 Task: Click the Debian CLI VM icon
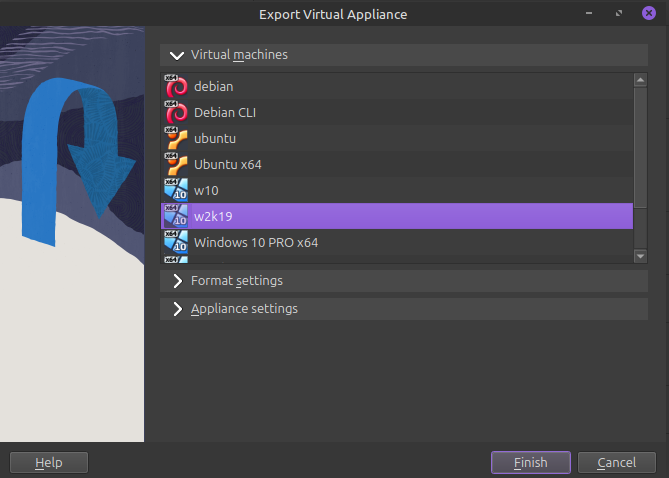(x=176, y=113)
